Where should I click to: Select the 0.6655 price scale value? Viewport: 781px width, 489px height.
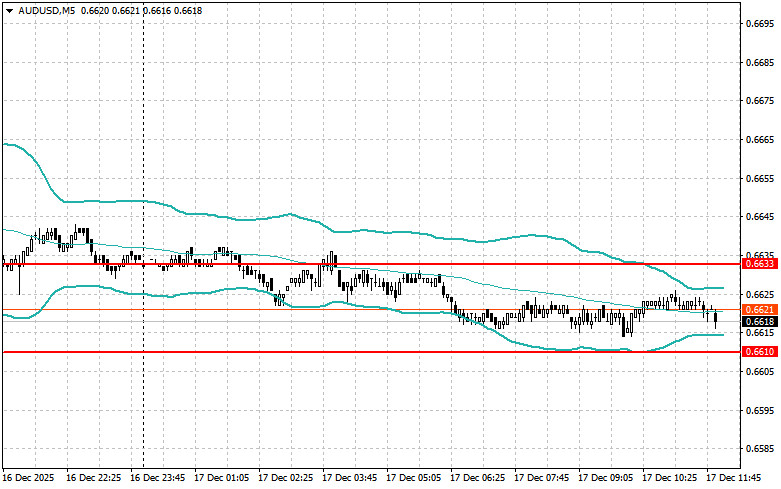coord(761,178)
